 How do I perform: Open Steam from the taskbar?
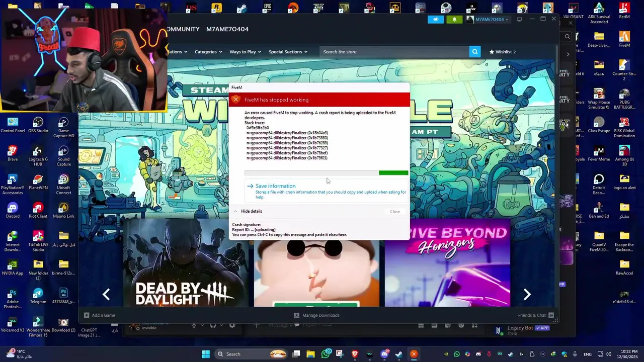399,354
